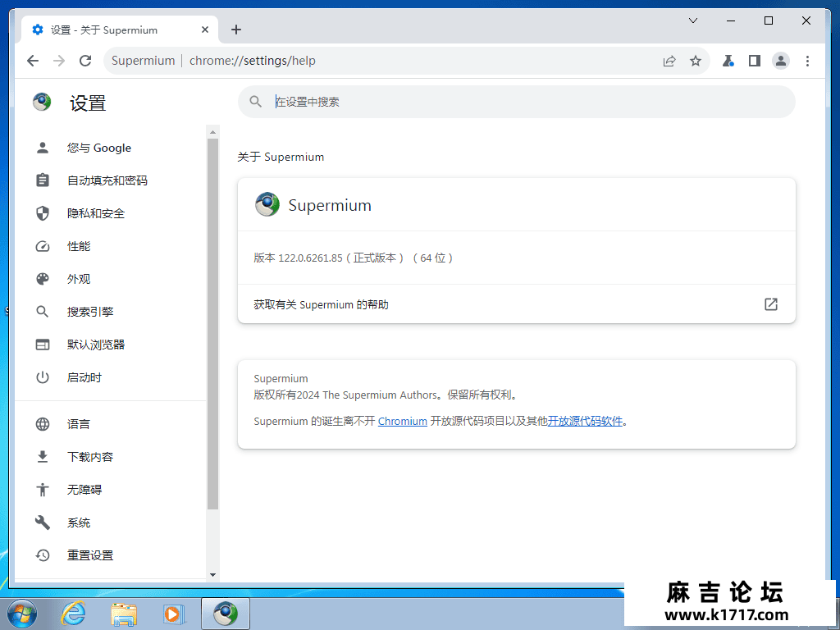Viewport: 840px width, 630px height.
Task: Follow the 开放源代码软件 hyperlink
Action: click(x=585, y=421)
